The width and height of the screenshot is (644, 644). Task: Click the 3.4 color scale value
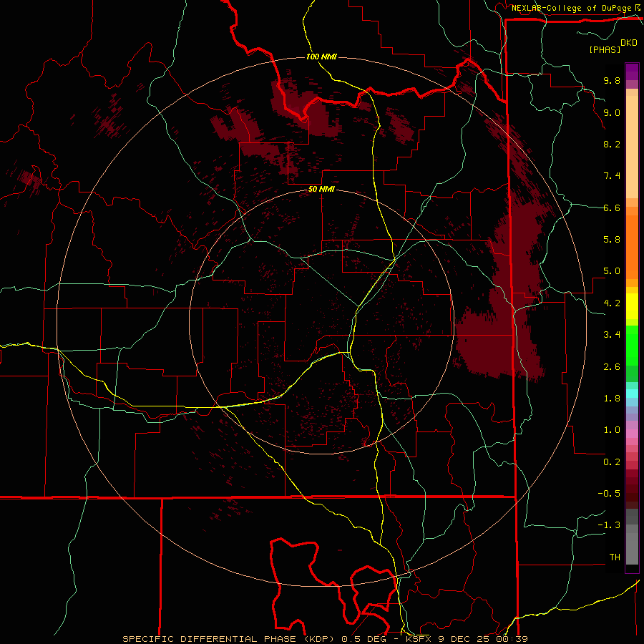(x=612, y=335)
